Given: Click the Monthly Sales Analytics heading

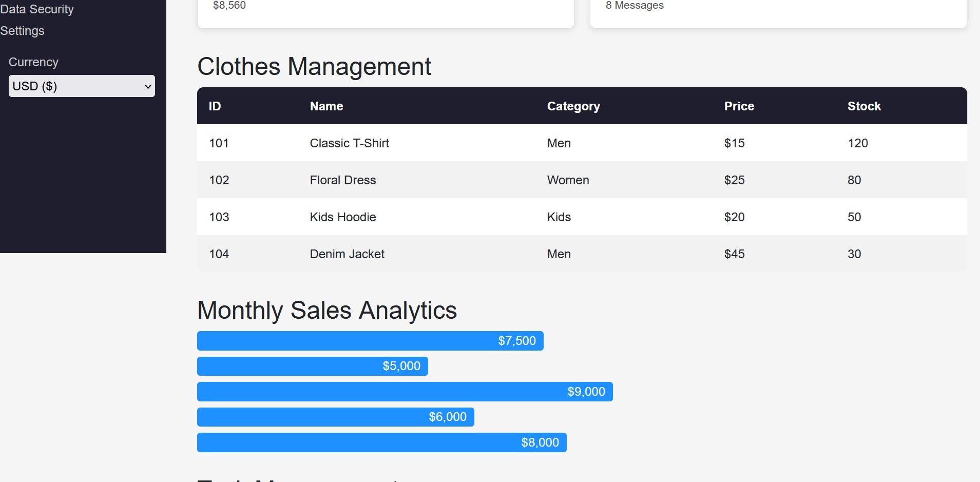Looking at the screenshot, I should [x=327, y=311].
